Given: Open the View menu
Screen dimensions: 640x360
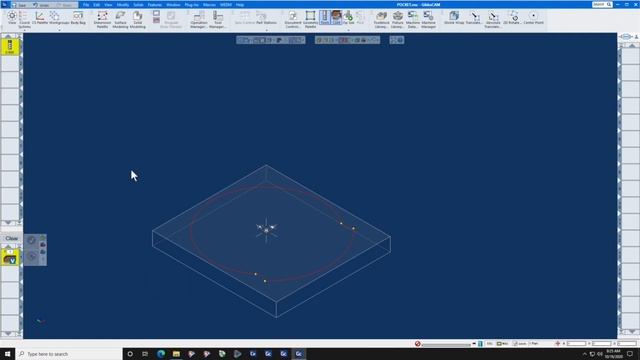Looking at the screenshot, I should coord(108,4).
